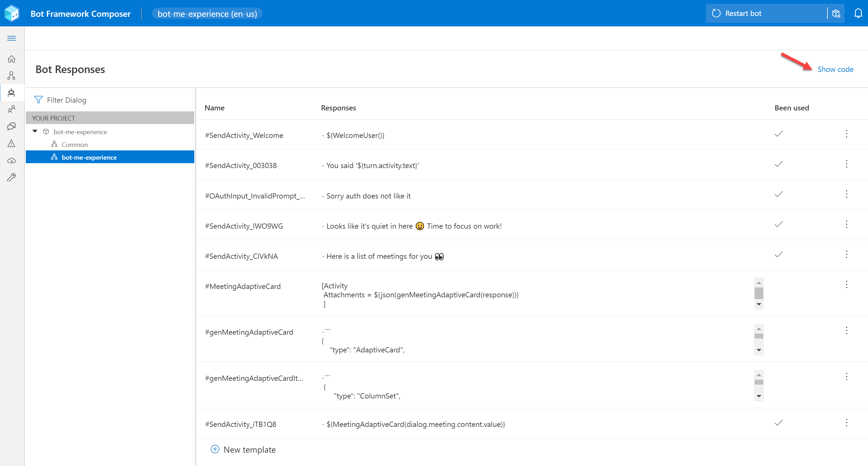Click the 'Sorry auth does not like it' response

tap(366, 196)
